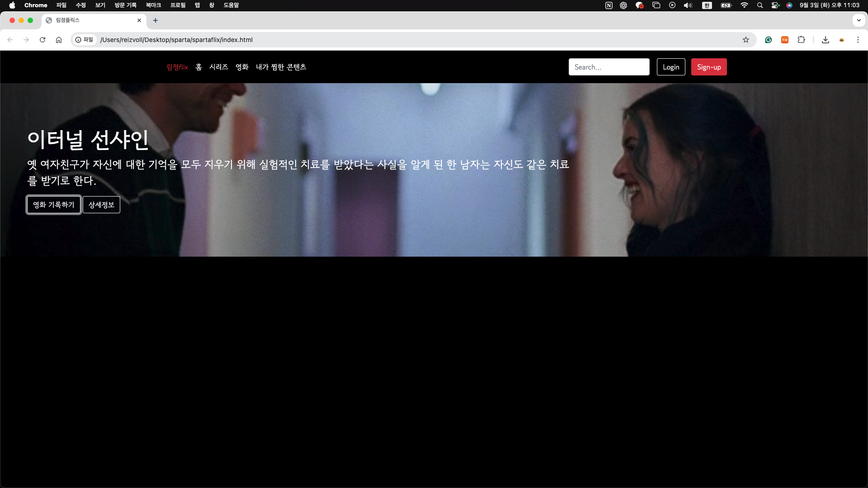
Task: Click the red Sign-up button
Action: click(x=708, y=67)
